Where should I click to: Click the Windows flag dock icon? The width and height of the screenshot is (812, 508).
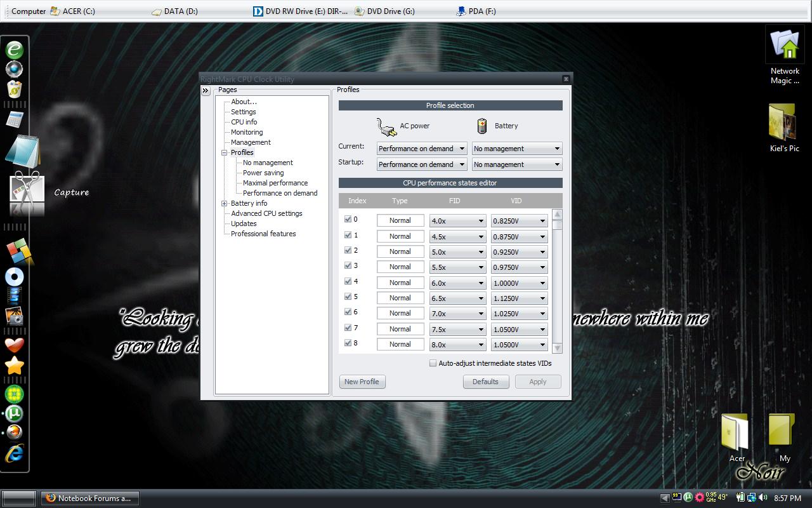(x=18, y=251)
